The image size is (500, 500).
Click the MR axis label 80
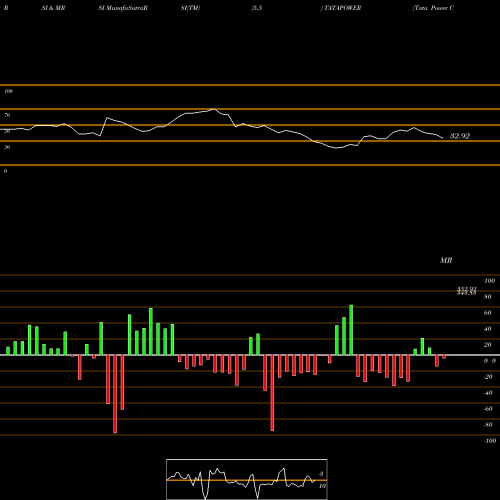click(x=488, y=297)
